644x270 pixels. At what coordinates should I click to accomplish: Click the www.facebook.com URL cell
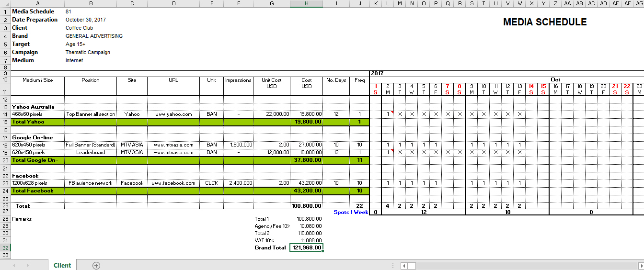(x=173, y=183)
